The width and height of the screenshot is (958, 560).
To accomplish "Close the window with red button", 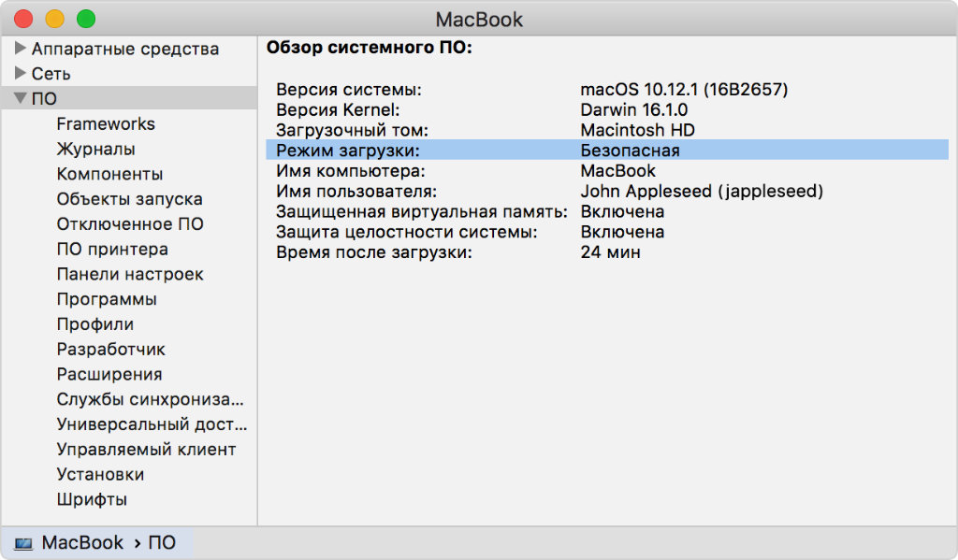I will (23, 19).
